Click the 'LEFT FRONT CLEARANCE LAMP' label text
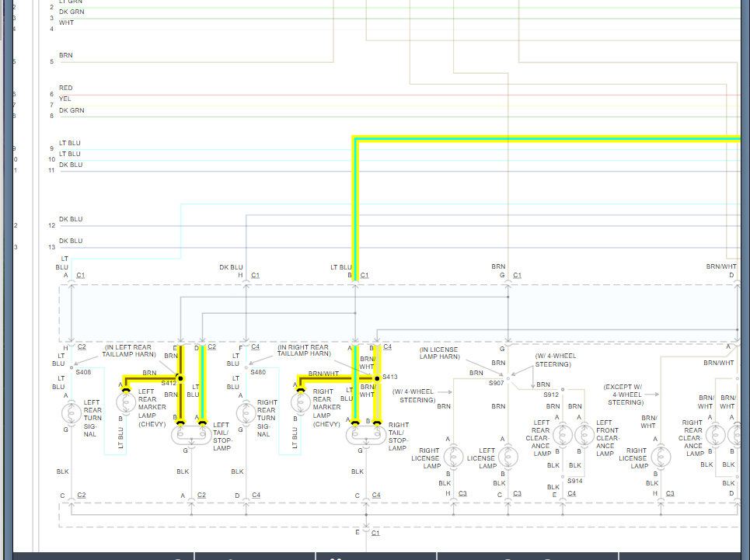Screen dimensions: 750x560 [x=608, y=438]
